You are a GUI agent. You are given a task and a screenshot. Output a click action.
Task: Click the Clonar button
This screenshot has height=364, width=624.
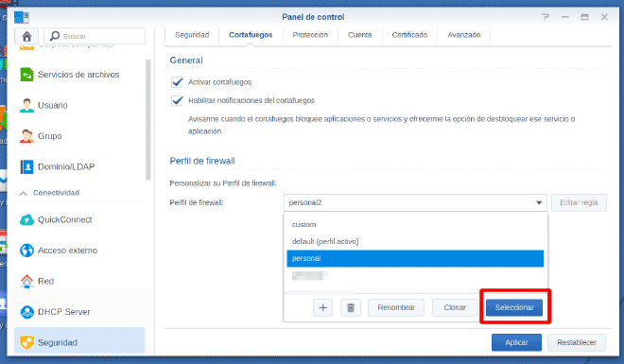click(x=455, y=307)
